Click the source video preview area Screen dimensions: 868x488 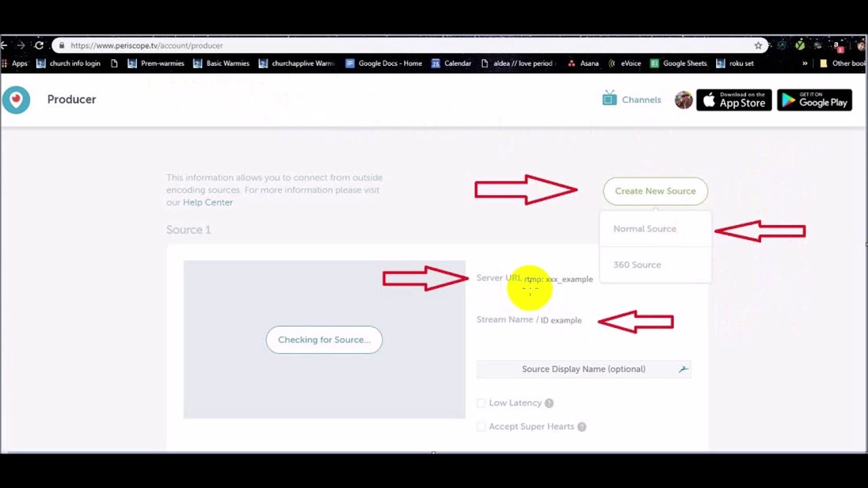point(324,340)
